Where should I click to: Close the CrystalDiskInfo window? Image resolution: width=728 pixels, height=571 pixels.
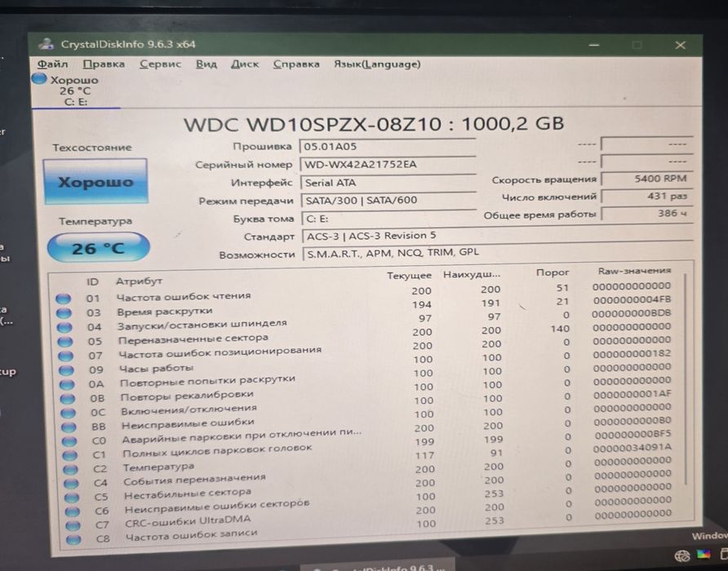click(x=680, y=45)
